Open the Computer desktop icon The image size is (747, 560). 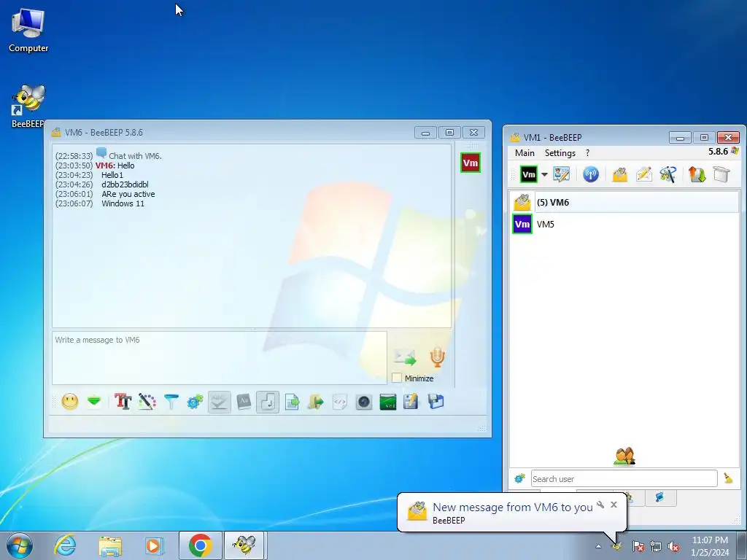28,31
